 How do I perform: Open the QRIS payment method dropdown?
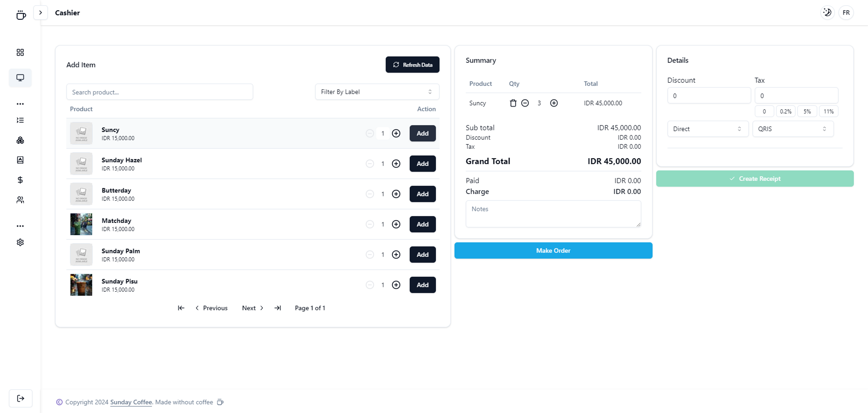[x=793, y=129]
